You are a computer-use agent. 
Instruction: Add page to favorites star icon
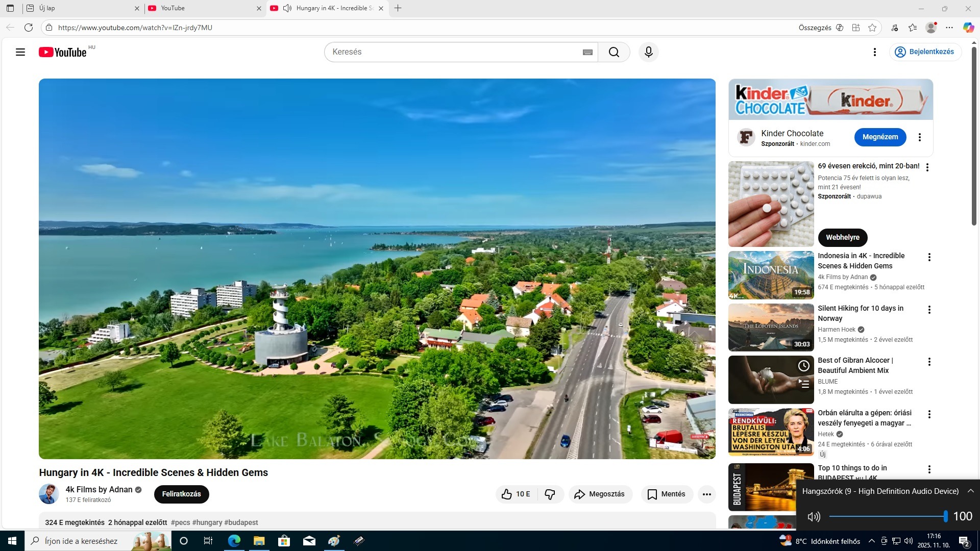pos(872,28)
